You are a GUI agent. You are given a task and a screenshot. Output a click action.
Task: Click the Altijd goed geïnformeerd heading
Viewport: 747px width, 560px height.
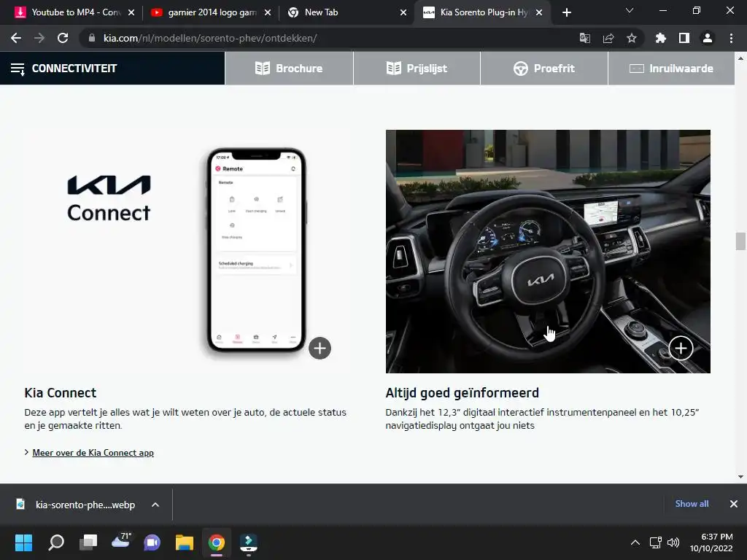[462, 393]
